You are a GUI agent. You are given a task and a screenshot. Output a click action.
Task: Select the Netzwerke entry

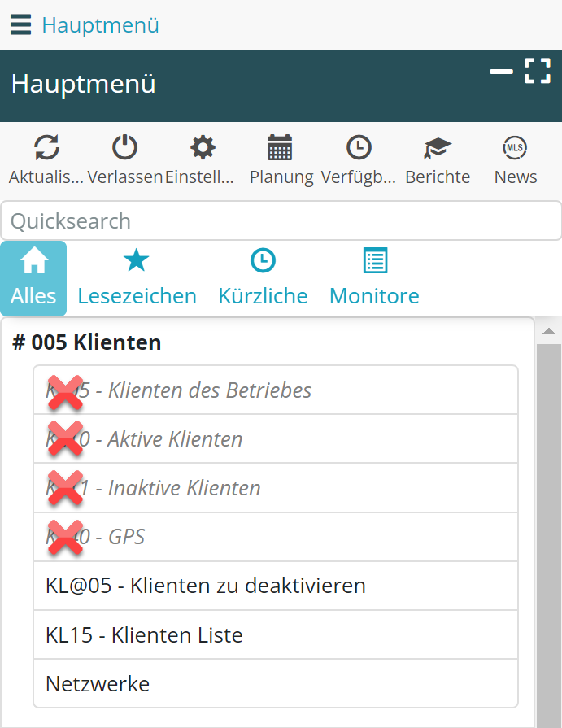[x=98, y=683]
